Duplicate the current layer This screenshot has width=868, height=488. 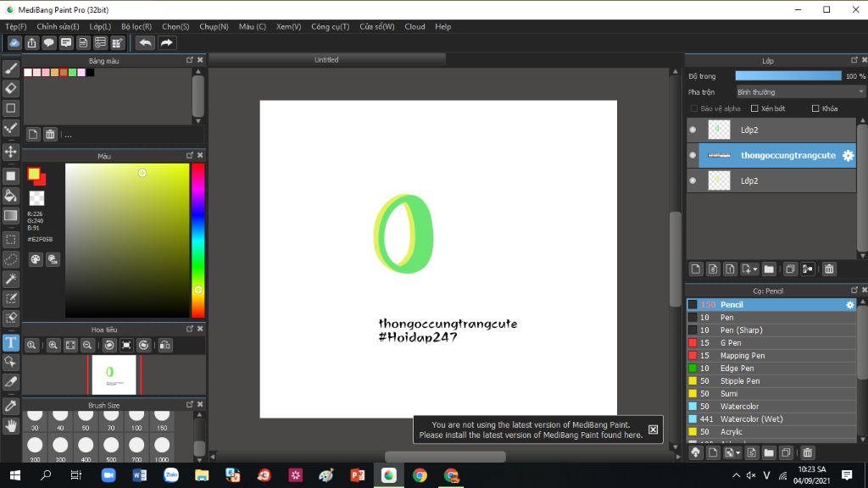[x=790, y=269]
